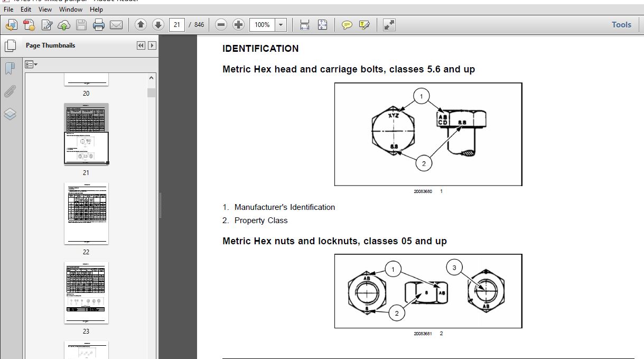Open the Window menu
The image size is (644, 359).
tap(71, 9)
